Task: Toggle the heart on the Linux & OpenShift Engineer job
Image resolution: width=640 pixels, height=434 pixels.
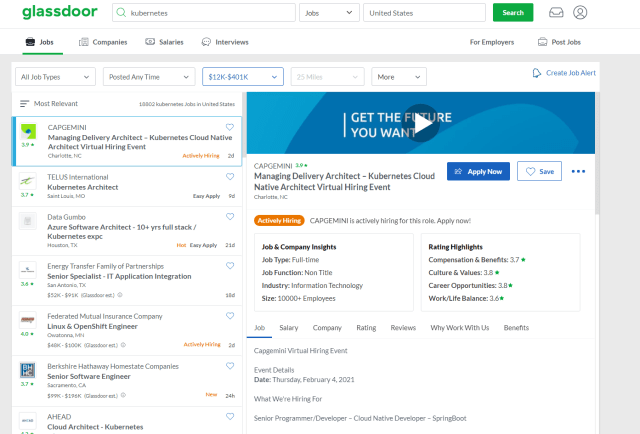Action: pyautogui.click(x=230, y=316)
